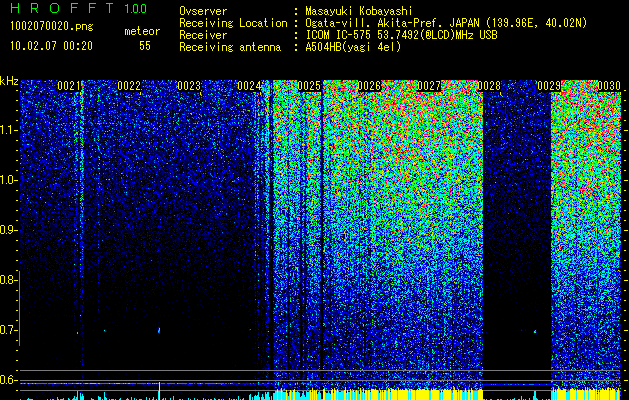Click the 0027 time marker
Screen dimensions: 629x400
(429, 86)
